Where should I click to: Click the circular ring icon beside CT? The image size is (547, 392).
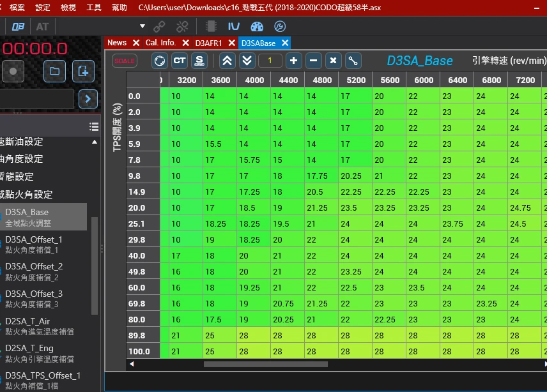[159, 61]
